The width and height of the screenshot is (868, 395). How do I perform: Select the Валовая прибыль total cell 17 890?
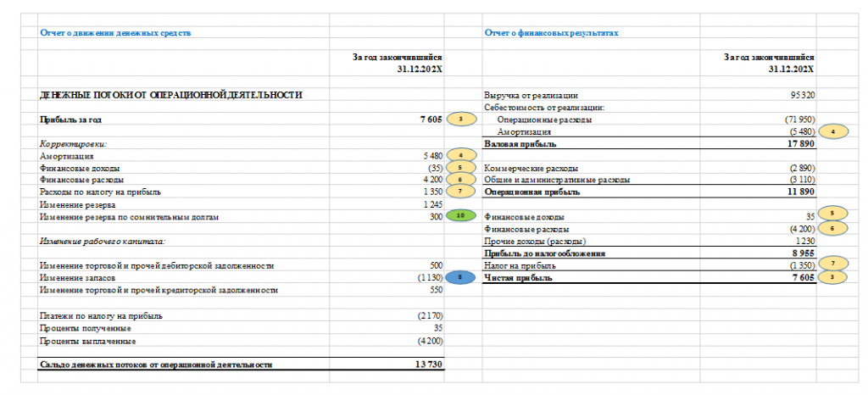(x=802, y=144)
